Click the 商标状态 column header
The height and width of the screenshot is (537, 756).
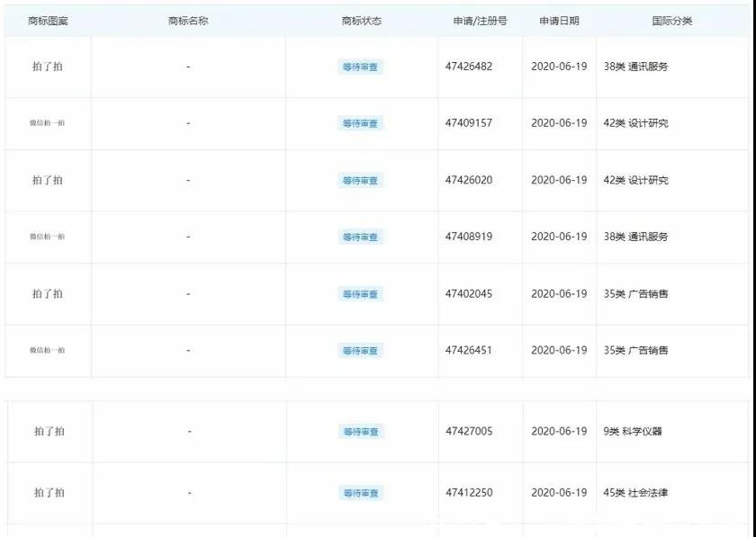pos(362,21)
